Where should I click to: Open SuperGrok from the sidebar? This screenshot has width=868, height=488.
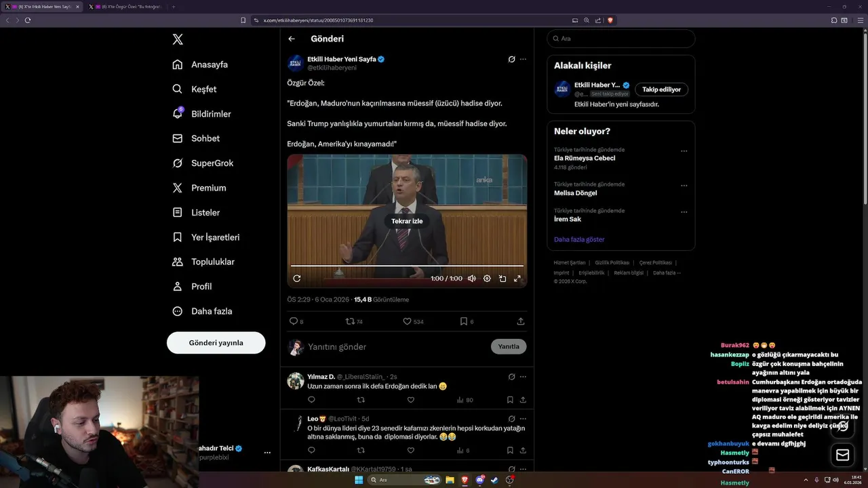(203, 163)
